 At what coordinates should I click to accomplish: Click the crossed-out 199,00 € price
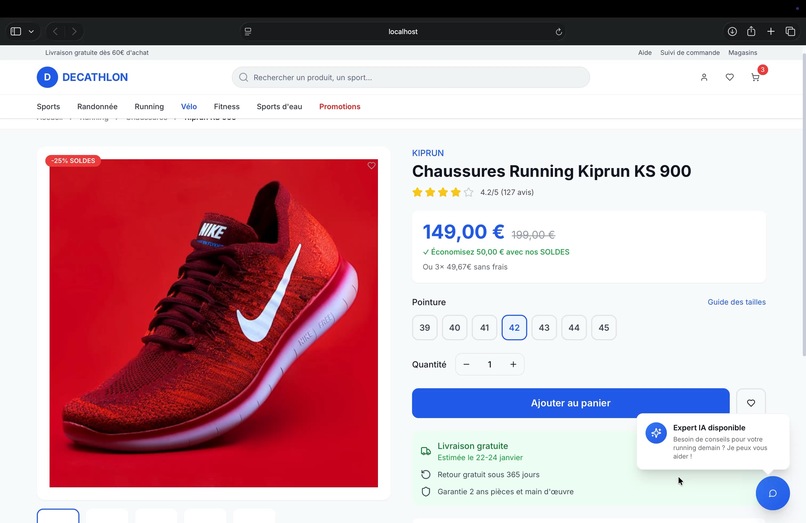(533, 235)
